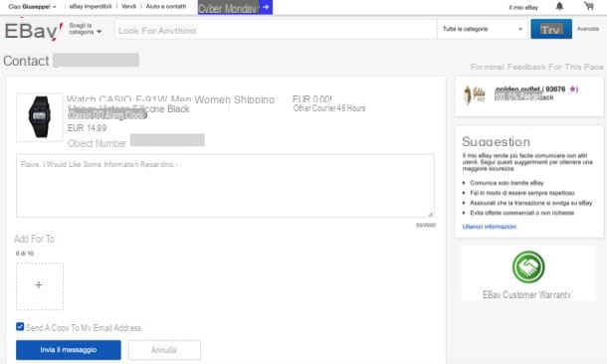This screenshot has width=607, height=364.
Task: Click the eBay Customer Warranty text
Action: [x=526, y=294]
